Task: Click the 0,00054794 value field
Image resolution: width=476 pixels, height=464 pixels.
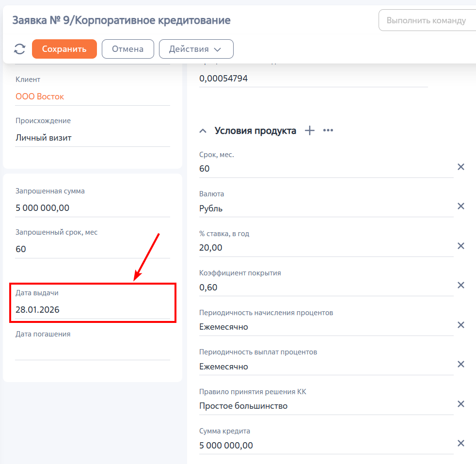Action: pos(313,79)
